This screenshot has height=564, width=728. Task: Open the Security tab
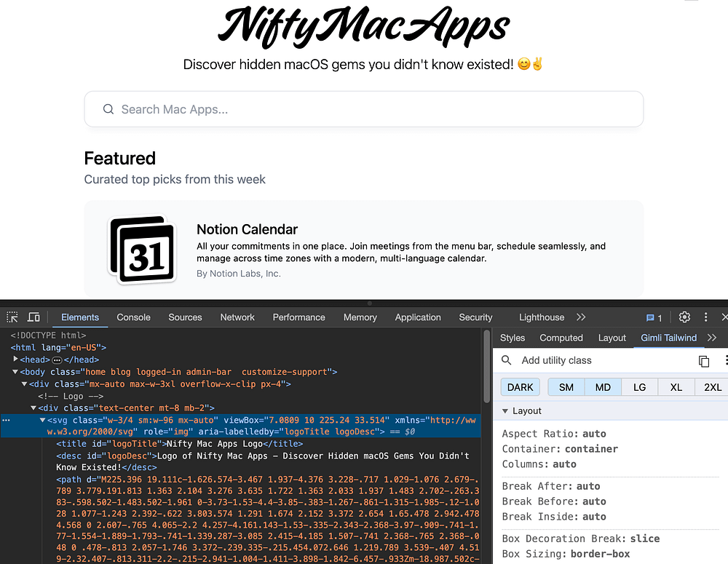point(475,317)
